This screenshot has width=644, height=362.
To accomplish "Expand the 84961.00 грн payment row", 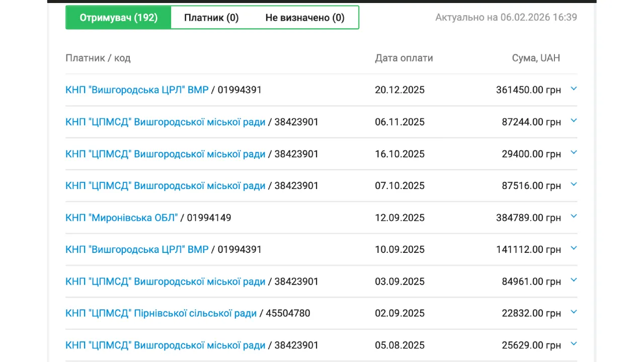I will [x=574, y=281].
